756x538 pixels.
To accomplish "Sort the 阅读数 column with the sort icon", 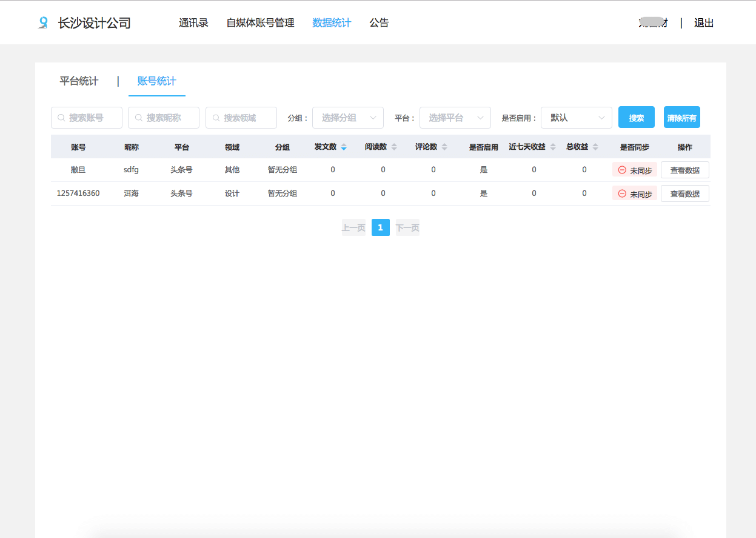I will coord(395,146).
